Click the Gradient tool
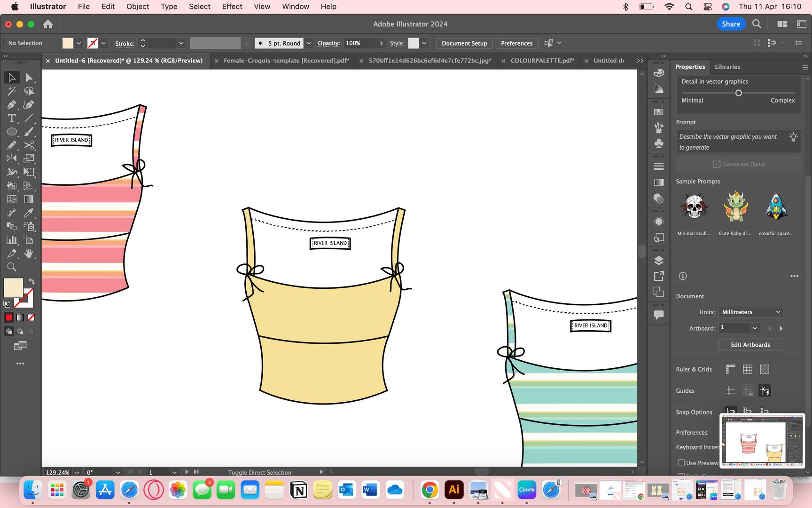The width and height of the screenshot is (812, 508). click(x=29, y=199)
